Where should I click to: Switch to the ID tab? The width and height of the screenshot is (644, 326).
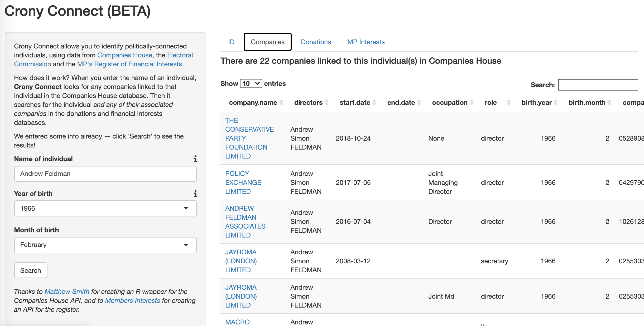(231, 42)
